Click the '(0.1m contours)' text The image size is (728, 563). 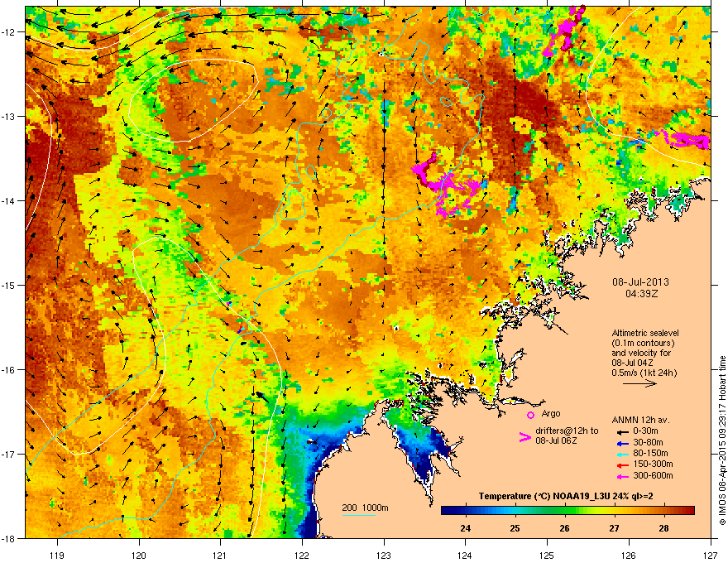coord(643,343)
